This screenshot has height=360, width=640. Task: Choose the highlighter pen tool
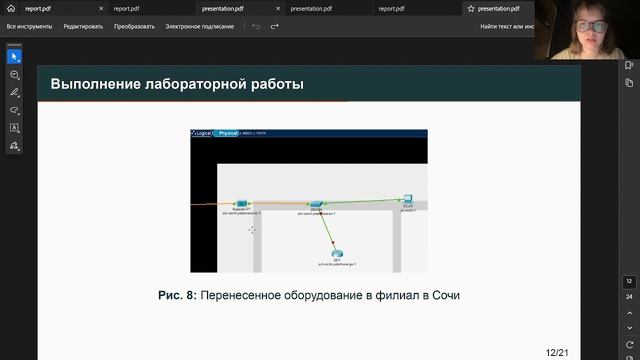click(14, 92)
